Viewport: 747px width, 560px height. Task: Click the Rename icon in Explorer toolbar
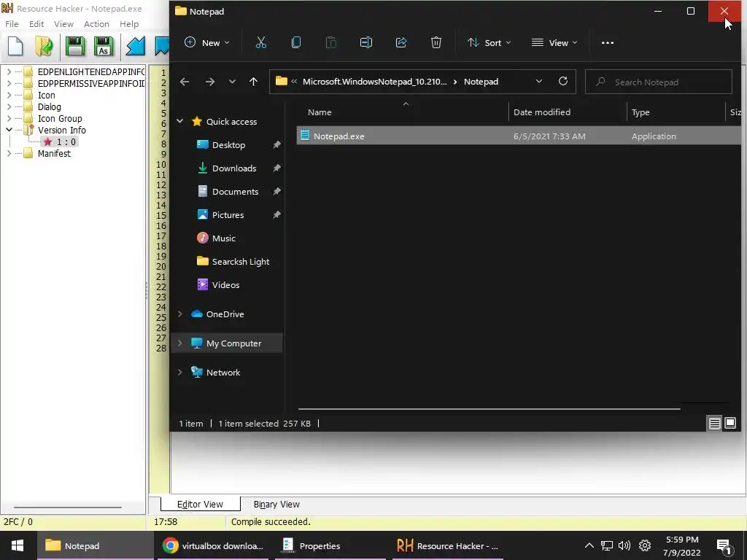click(x=366, y=42)
